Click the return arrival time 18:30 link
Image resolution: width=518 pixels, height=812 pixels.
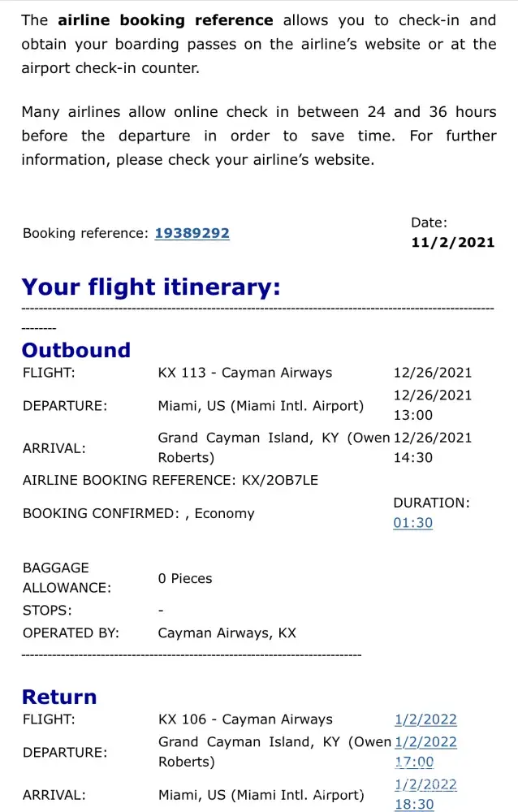[x=414, y=804]
